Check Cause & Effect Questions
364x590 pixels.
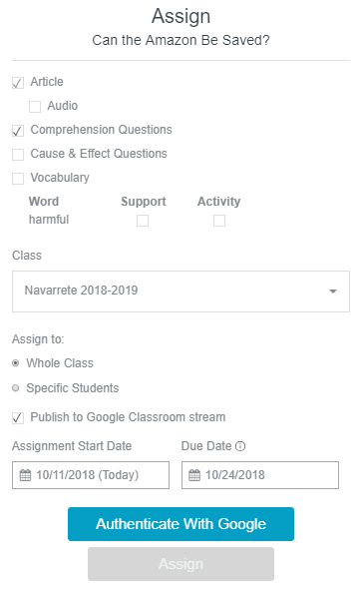18,155
